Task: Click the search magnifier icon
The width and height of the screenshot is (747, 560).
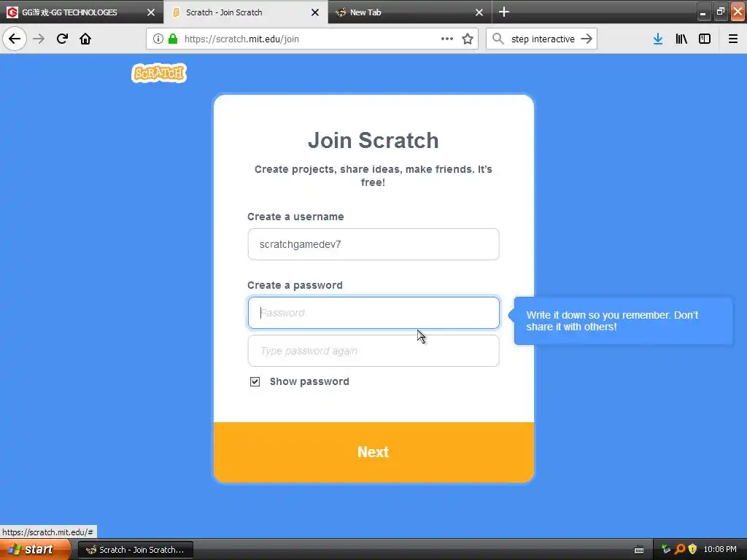Action: click(498, 39)
